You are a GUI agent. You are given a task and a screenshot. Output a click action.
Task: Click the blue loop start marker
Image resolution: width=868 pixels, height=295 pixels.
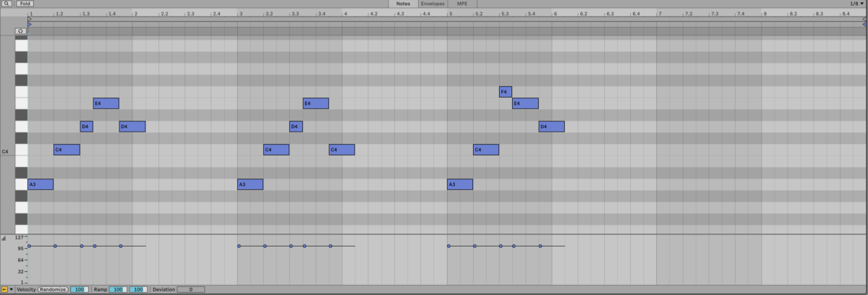[30, 24]
